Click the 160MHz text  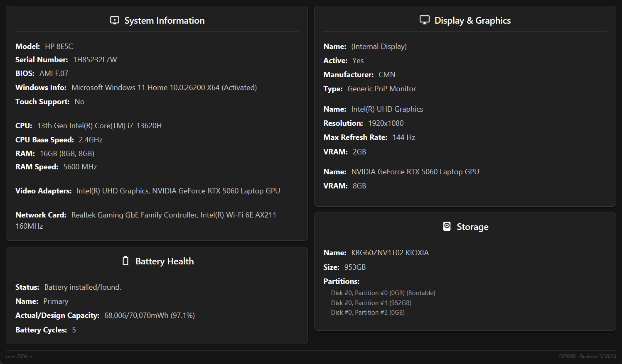pyautogui.click(x=29, y=226)
